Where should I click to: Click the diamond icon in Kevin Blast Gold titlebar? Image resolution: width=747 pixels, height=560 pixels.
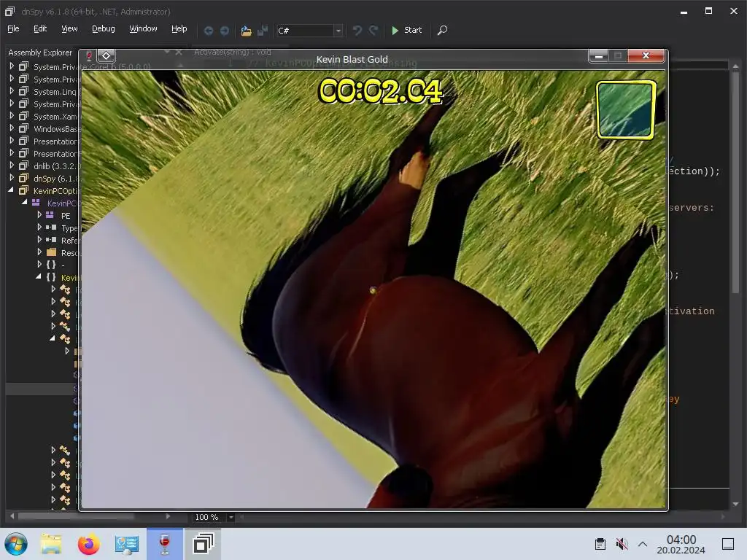pyautogui.click(x=107, y=55)
